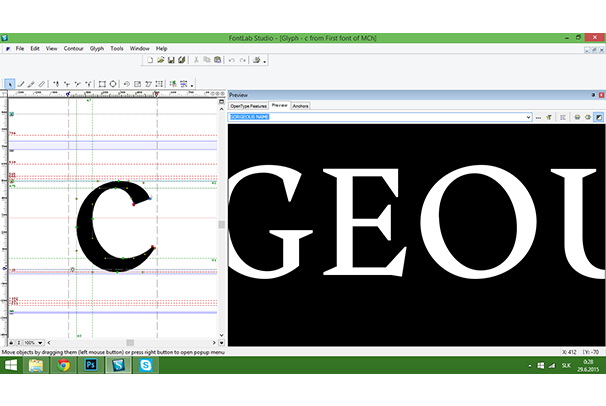Close the Preview panel
Image resolution: width=606 pixels, height=406 pixels.
(x=600, y=96)
